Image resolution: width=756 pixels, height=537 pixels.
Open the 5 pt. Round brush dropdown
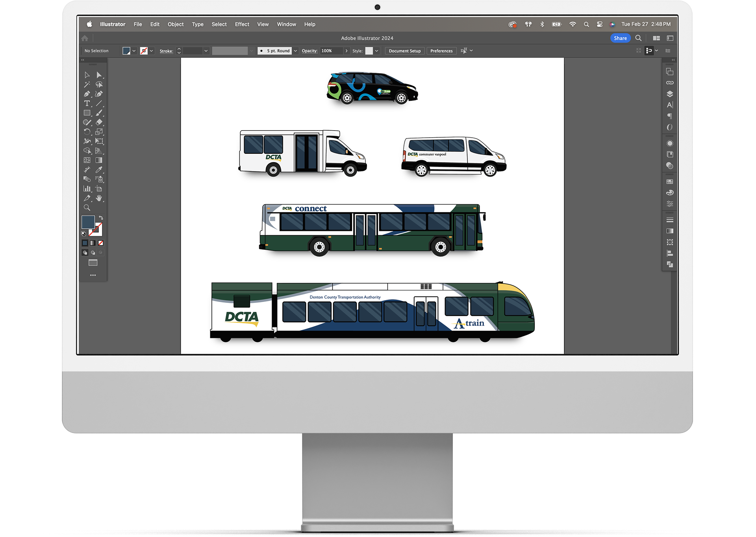coord(295,51)
